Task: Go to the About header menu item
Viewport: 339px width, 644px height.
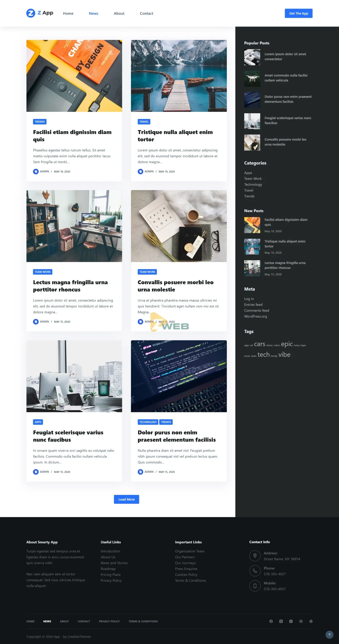Action: 119,13
